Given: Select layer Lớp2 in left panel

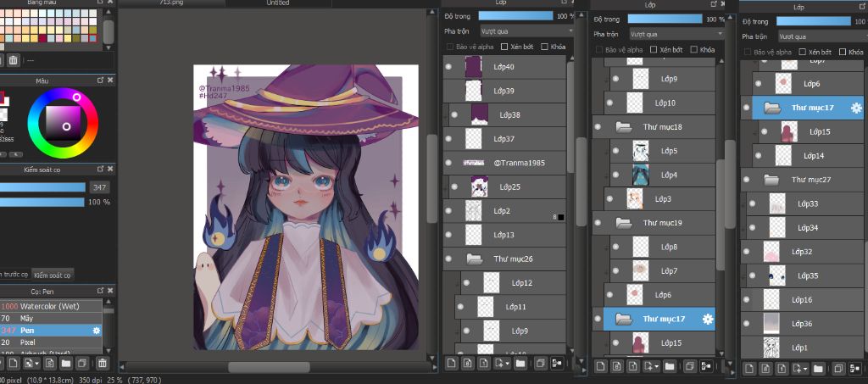Looking at the screenshot, I should (x=504, y=211).
